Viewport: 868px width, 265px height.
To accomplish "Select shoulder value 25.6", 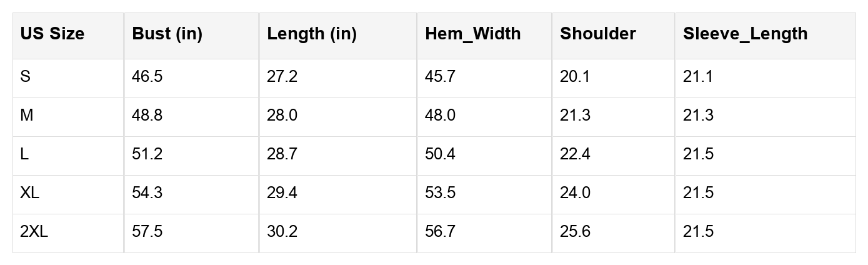I will pyautogui.click(x=575, y=232).
